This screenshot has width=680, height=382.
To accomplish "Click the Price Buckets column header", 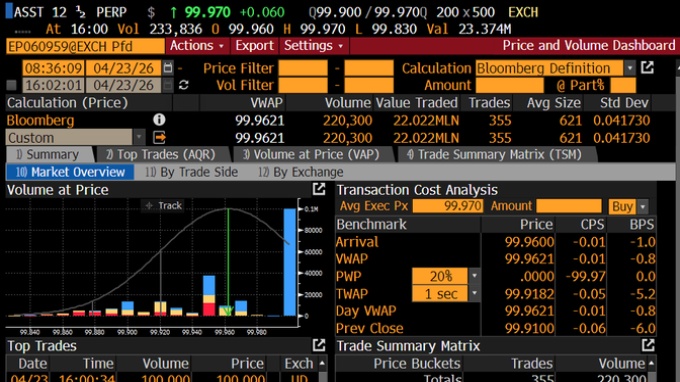I will [416, 363].
